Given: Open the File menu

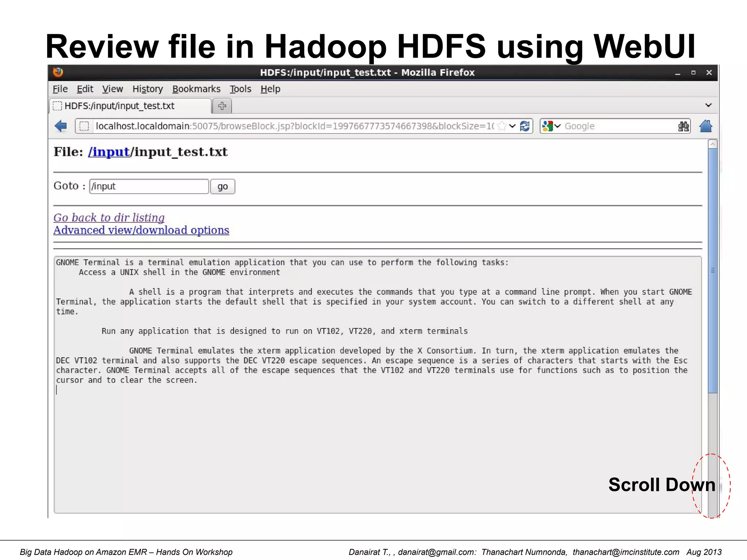Looking at the screenshot, I should click(60, 89).
